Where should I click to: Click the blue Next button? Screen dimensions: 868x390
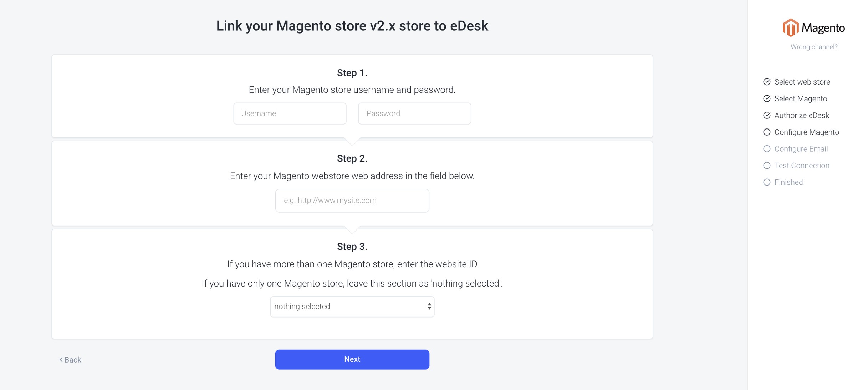(352, 360)
